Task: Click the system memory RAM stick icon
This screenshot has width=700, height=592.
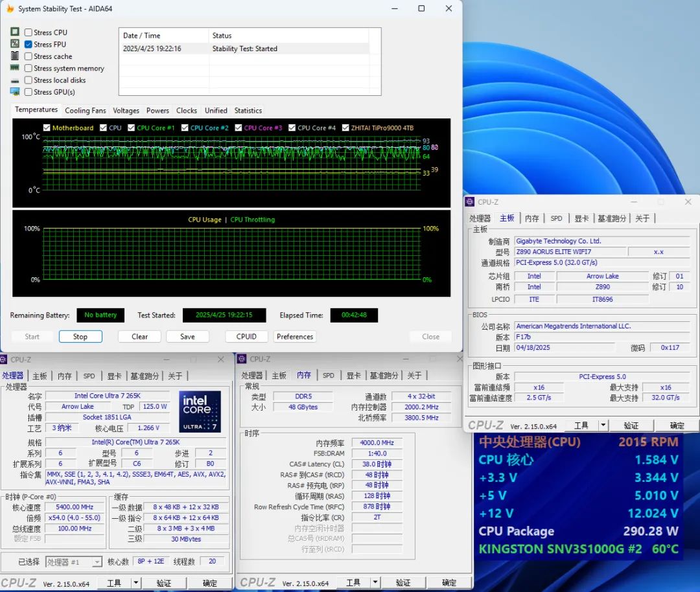Action: 15,68
